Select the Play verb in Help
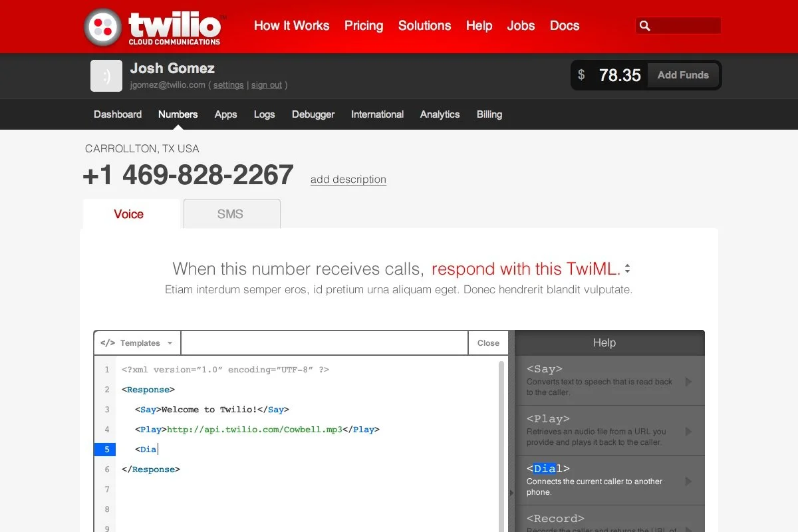 (610, 431)
